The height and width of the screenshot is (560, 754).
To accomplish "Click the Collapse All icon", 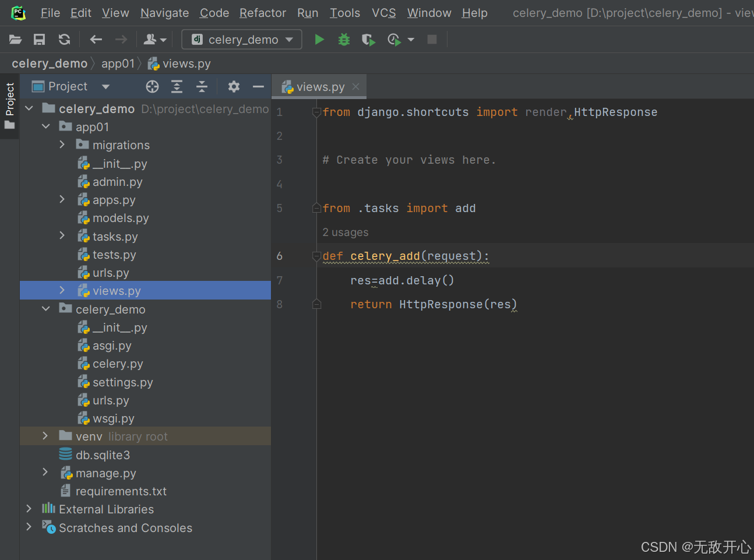I will click(x=202, y=87).
